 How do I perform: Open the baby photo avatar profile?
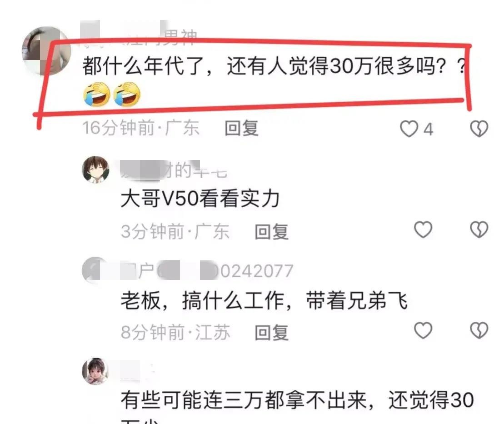coord(95,371)
